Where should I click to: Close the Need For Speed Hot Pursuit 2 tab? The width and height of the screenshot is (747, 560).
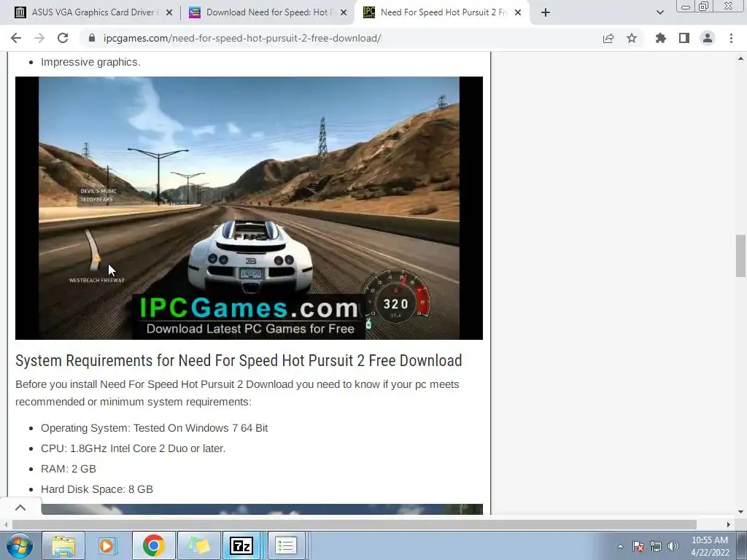click(518, 13)
